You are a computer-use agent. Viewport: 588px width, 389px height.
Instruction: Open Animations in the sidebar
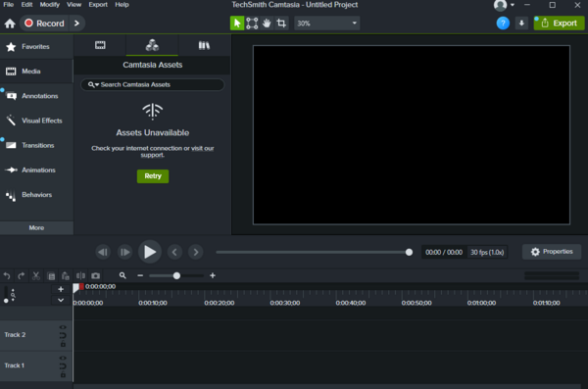pos(36,170)
